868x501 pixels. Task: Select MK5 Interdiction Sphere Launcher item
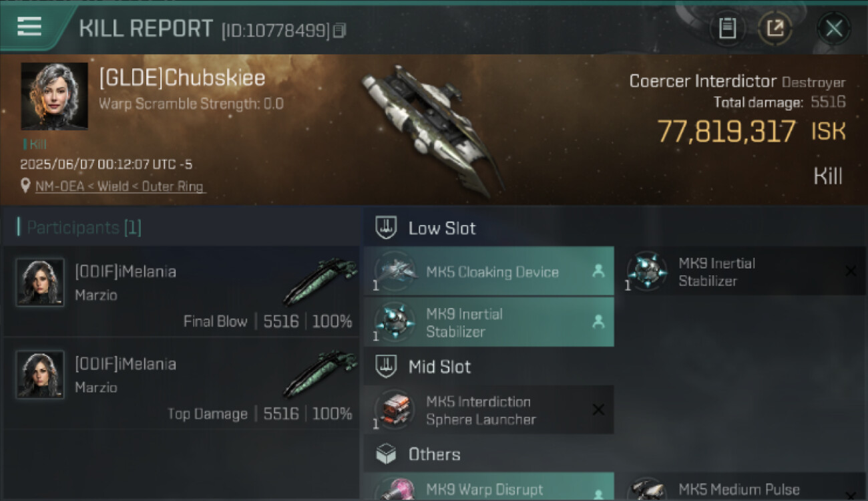click(x=489, y=410)
